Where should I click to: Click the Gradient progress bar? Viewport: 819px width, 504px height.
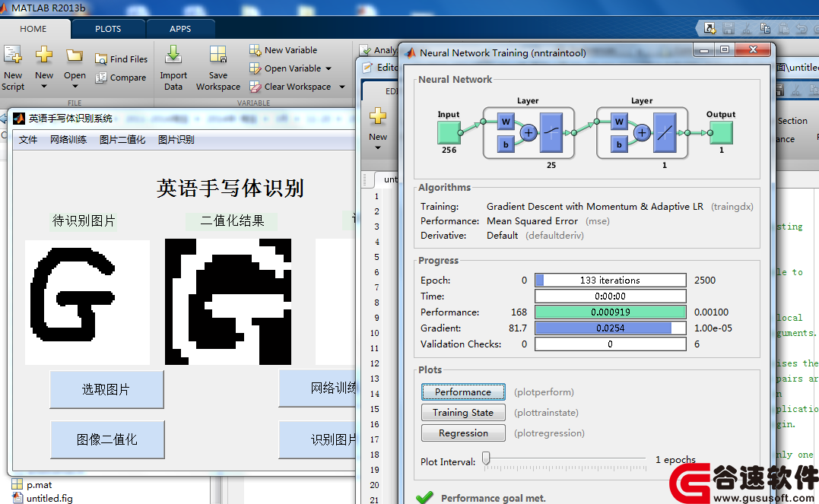click(x=610, y=328)
